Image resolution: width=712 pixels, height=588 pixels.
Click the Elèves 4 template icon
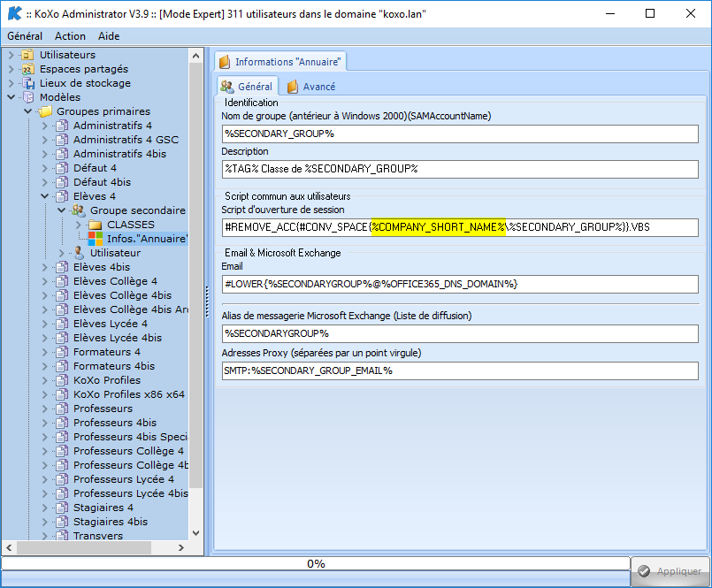[62, 196]
